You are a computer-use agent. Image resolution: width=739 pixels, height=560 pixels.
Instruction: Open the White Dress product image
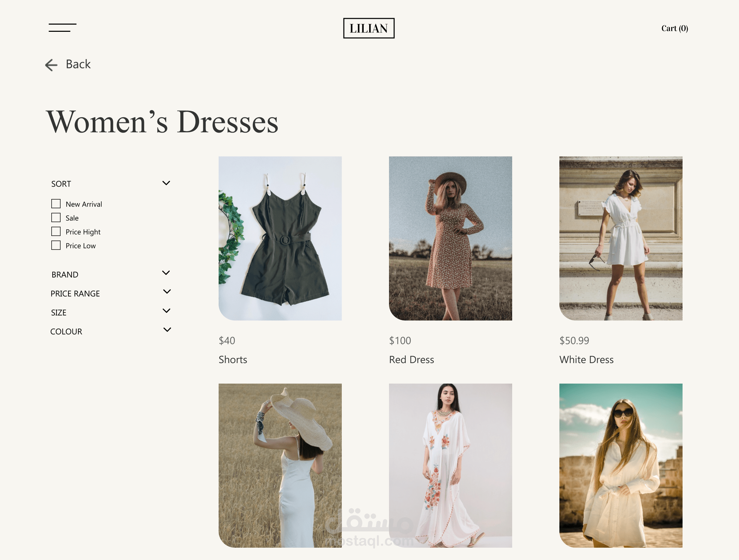[621, 238]
